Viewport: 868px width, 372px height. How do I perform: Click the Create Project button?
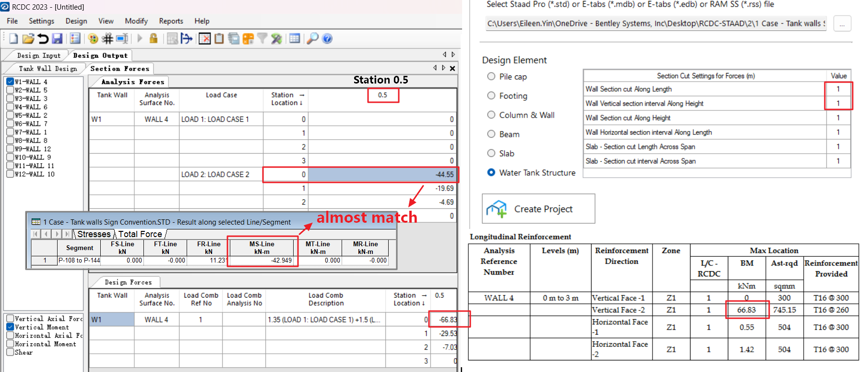tap(538, 209)
